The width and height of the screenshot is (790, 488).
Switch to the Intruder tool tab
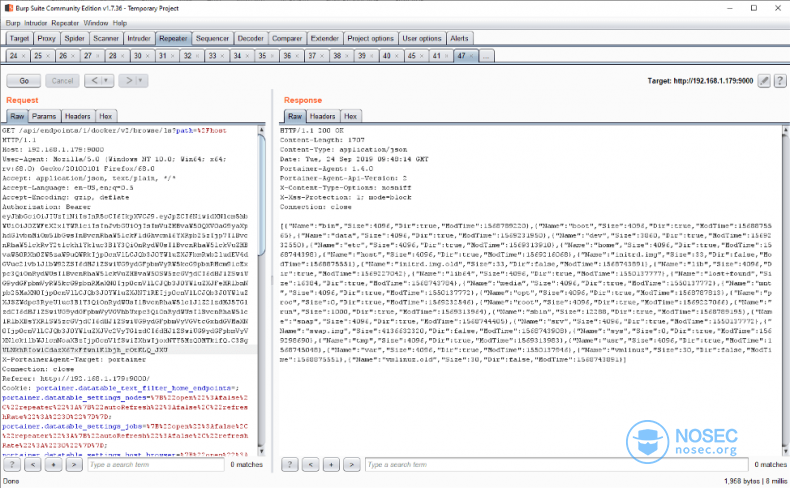pos(139,38)
